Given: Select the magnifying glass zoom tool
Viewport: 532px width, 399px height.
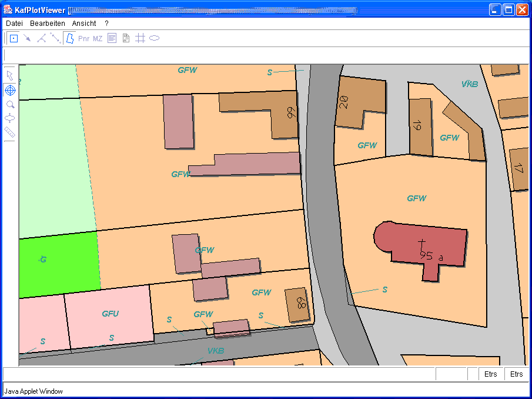Looking at the screenshot, I should click(x=10, y=104).
